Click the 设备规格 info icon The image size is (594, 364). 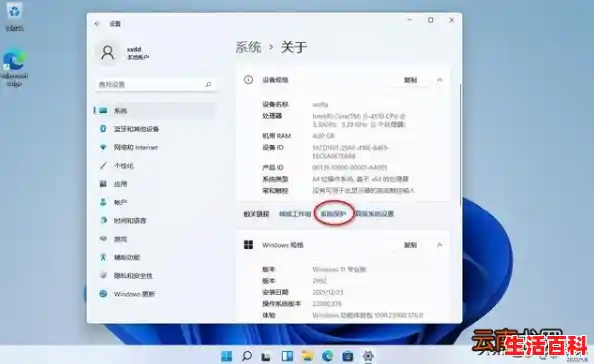248,80
